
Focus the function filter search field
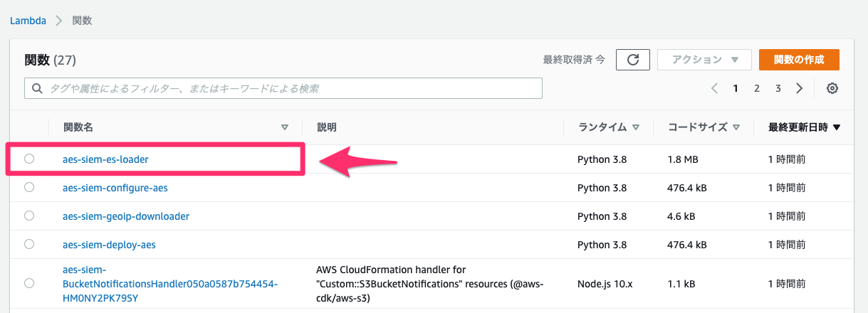[283, 89]
